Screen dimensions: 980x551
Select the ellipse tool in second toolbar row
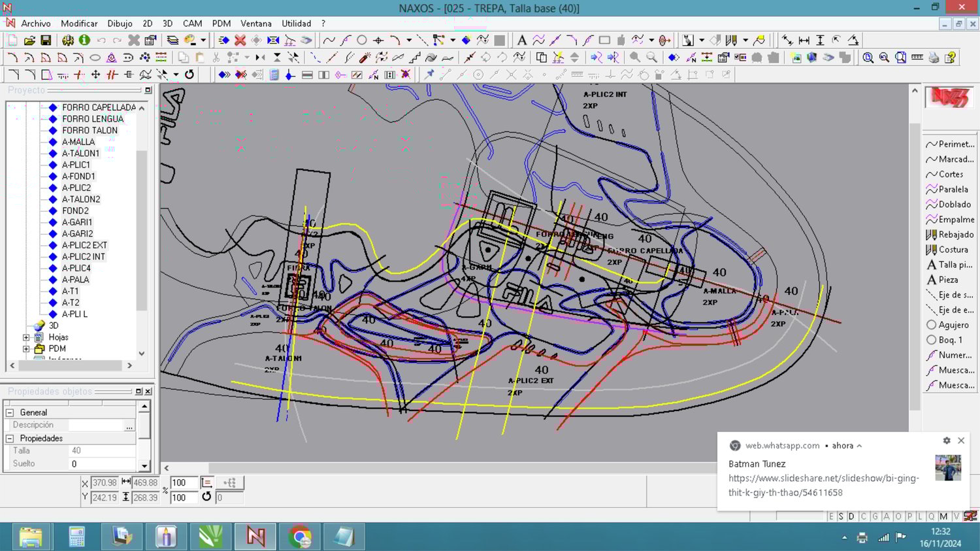(x=95, y=58)
